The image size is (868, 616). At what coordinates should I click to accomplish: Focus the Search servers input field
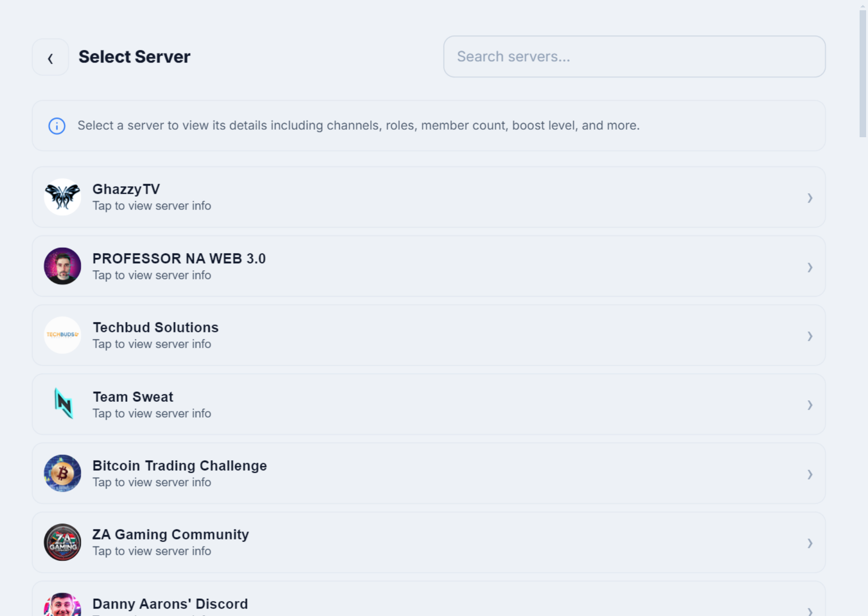point(634,56)
